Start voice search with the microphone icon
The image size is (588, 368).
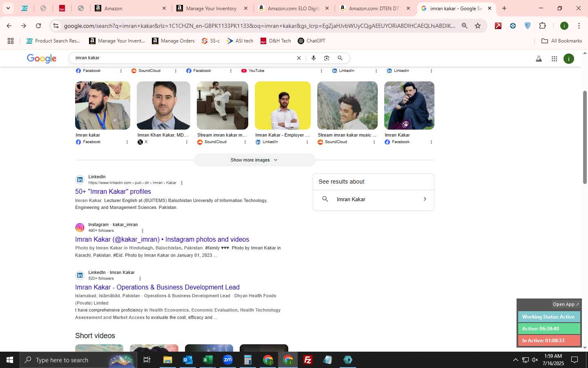pos(314,58)
